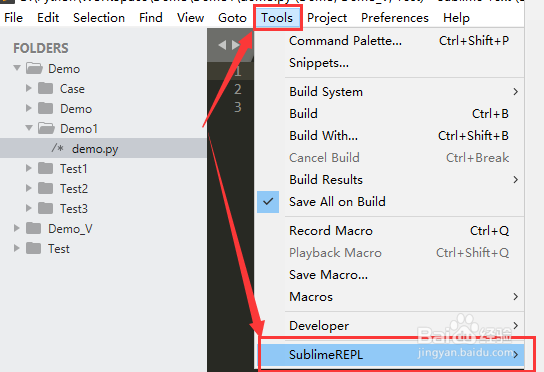This screenshot has height=372, width=544.
Task: Open the Preferences menu
Action: (395, 17)
